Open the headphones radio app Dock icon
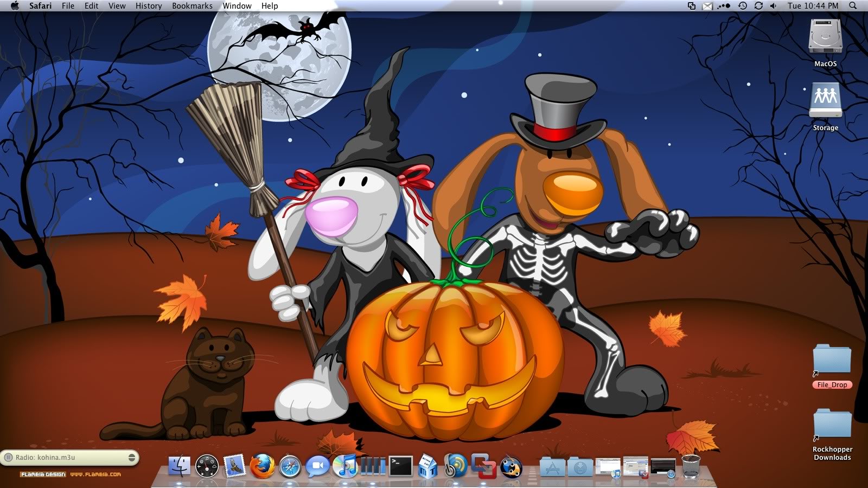 pyautogui.click(x=456, y=466)
